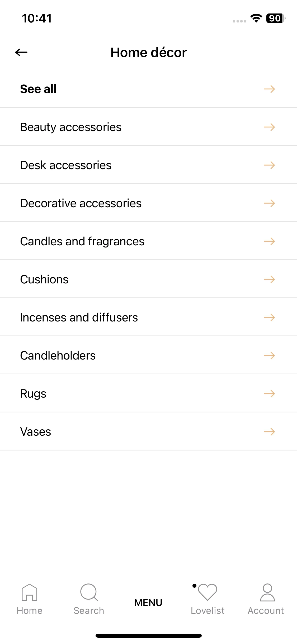Go back using the left arrow

click(x=21, y=52)
